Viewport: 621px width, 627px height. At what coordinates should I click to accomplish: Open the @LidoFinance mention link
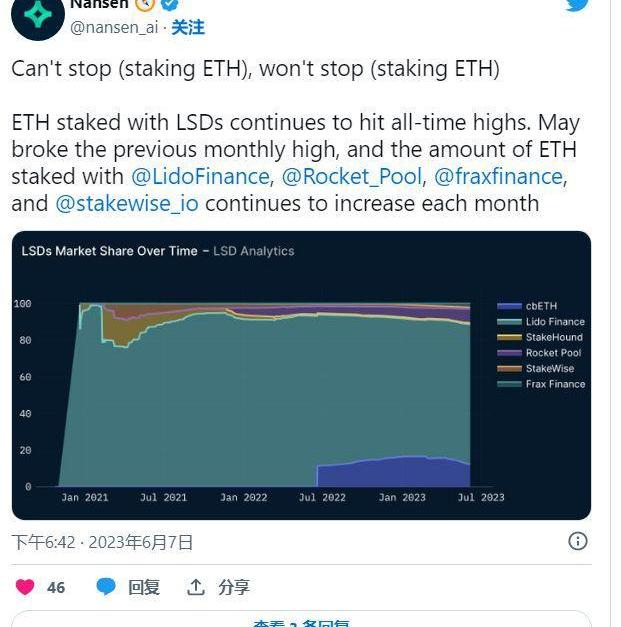click(x=200, y=177)
